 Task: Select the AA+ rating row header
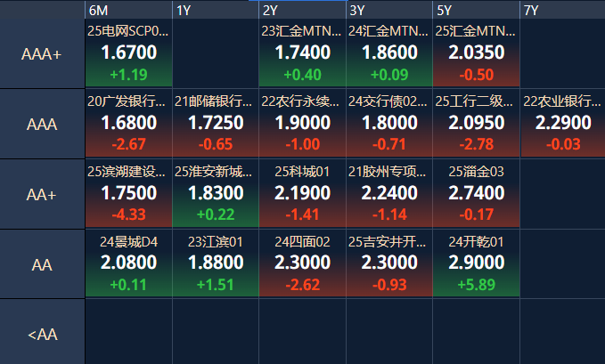tap(42, 194)
